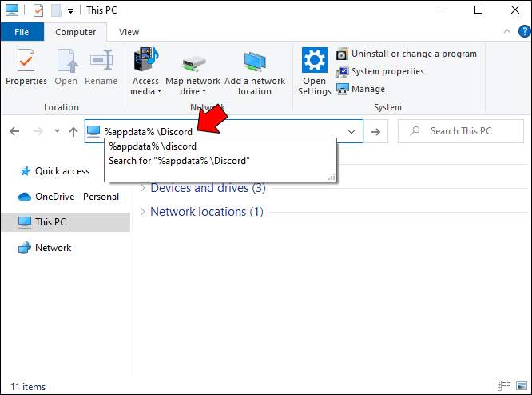The width and height of the screenshot is (532, 395).
Task: Go up one level with up arrow
Action: tap(73, 131)
